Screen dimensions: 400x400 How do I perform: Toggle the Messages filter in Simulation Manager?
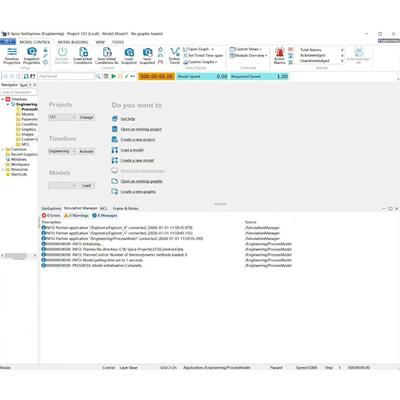pos(105,216)
